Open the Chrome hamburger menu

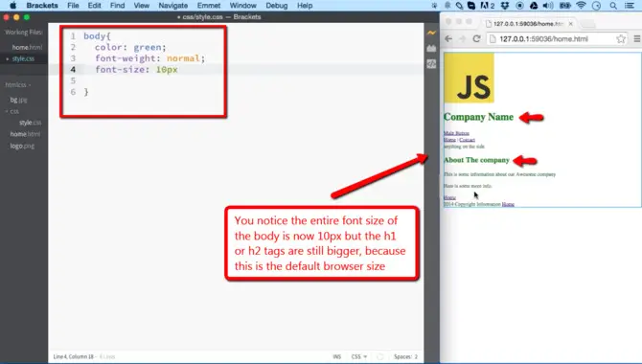tap(636, 39)
